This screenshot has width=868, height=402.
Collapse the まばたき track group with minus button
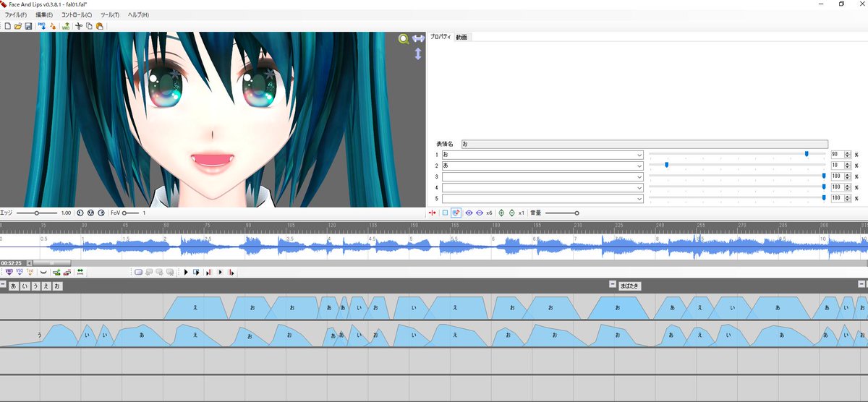(x=613, y=284)
